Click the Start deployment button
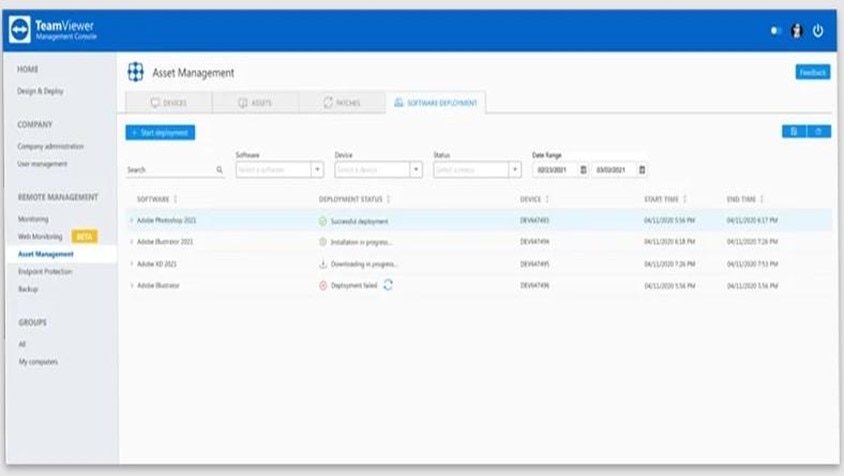 pyautogui.click(x=160, y=132)
